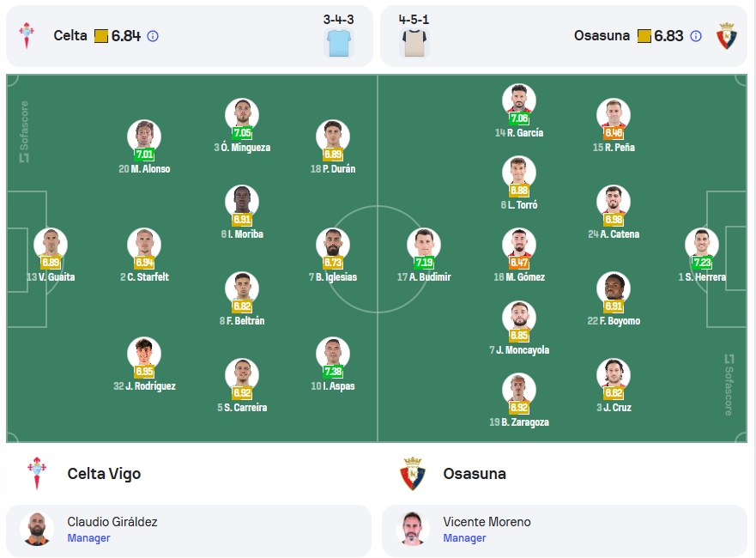
Task: Click the Osasuna crest above manager
Action: pos(412,474)
